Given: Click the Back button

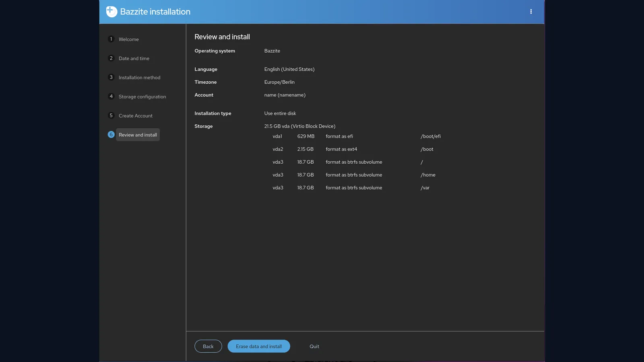Looking at the screenshot, I should pyautogui.click(x=208, y=346).
